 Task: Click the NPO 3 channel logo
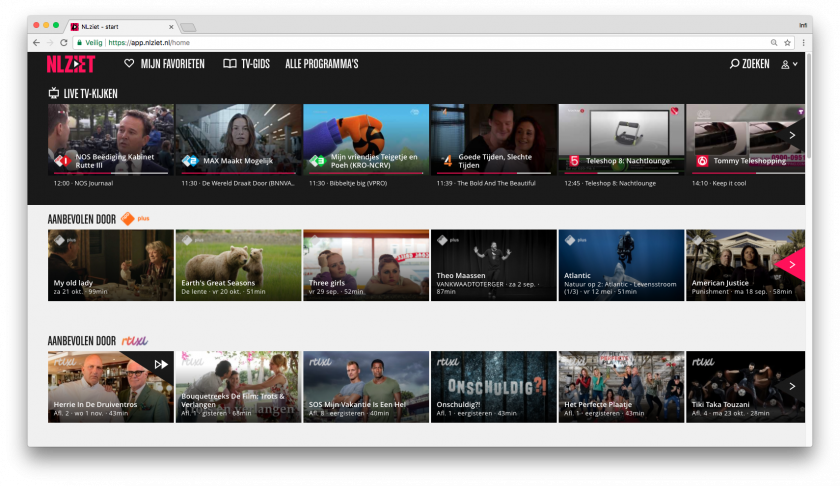click(318, 161)
